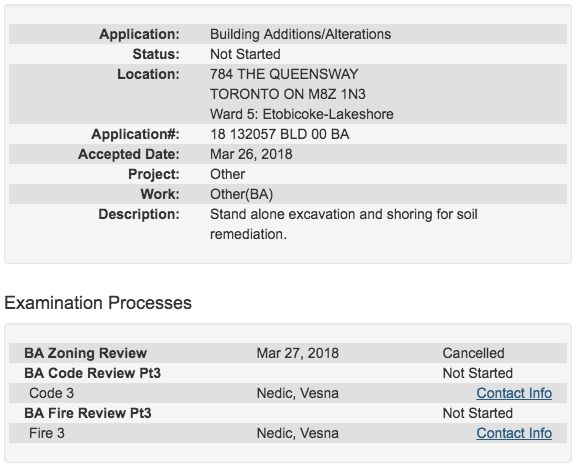Click the soil remediation description text

pyautogui.click(x=344, y=224)
